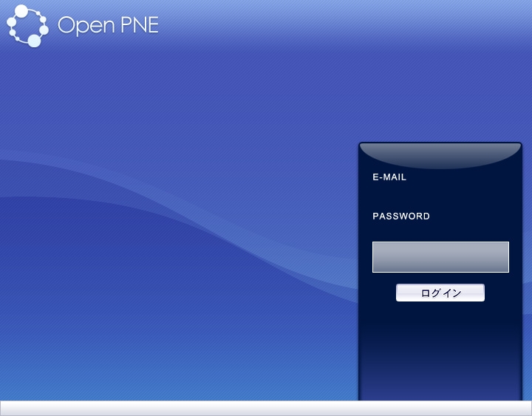
Task: Click the PASSWORD label
Action: [401, 216]
